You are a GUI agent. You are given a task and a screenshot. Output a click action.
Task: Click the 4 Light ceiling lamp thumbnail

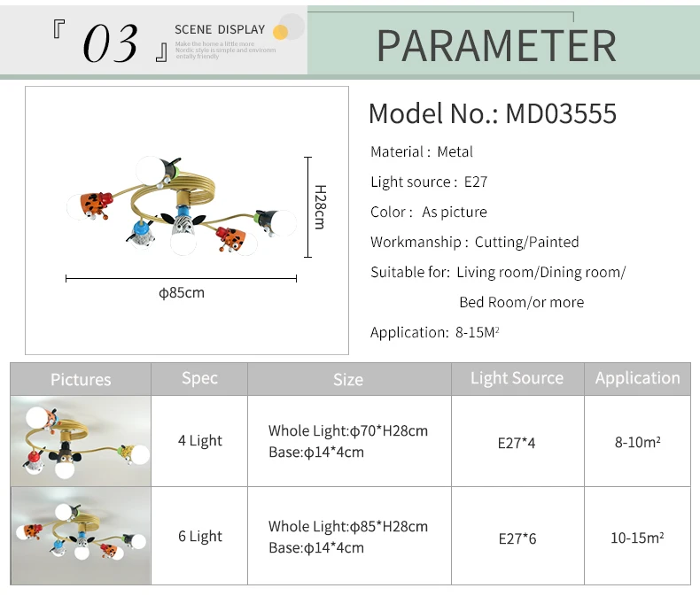tap(81, 441)
